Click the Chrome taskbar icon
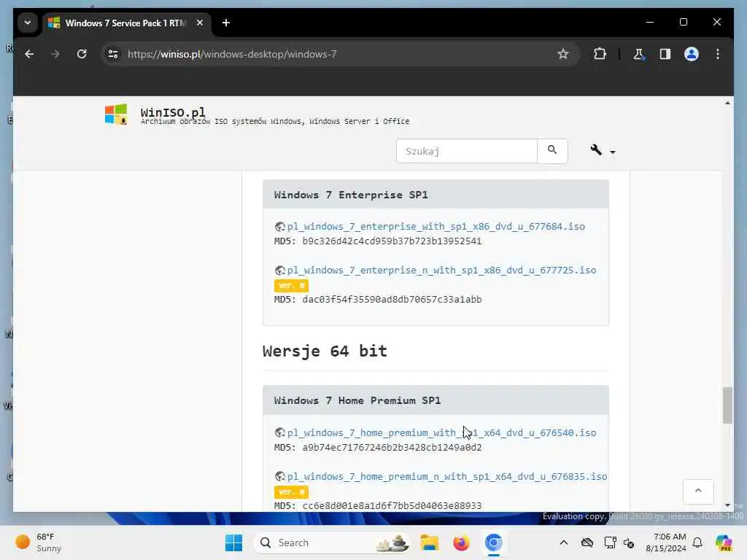The width and height of the screenshot is (747, 560). pyautogui.click(x=494, y=542)
